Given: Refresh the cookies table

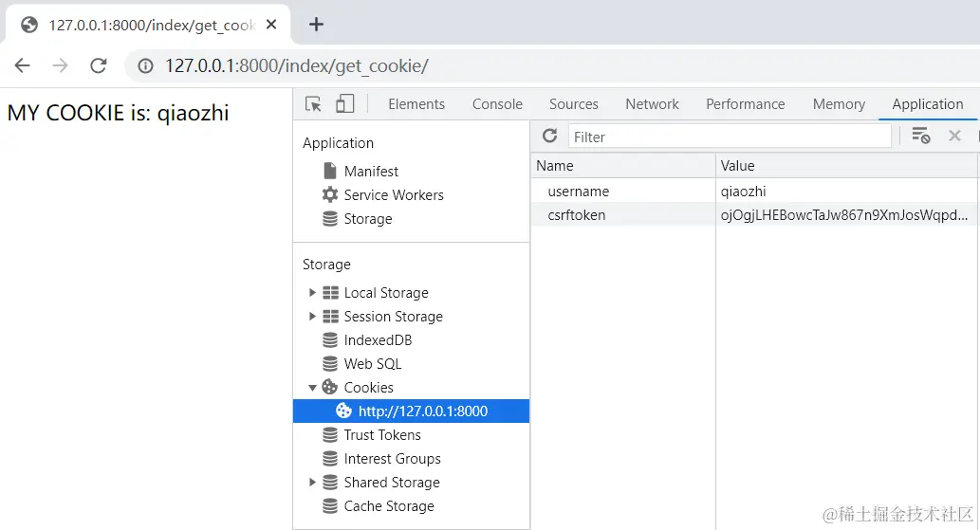Looking at the screenshot, I should coord(549,137).
